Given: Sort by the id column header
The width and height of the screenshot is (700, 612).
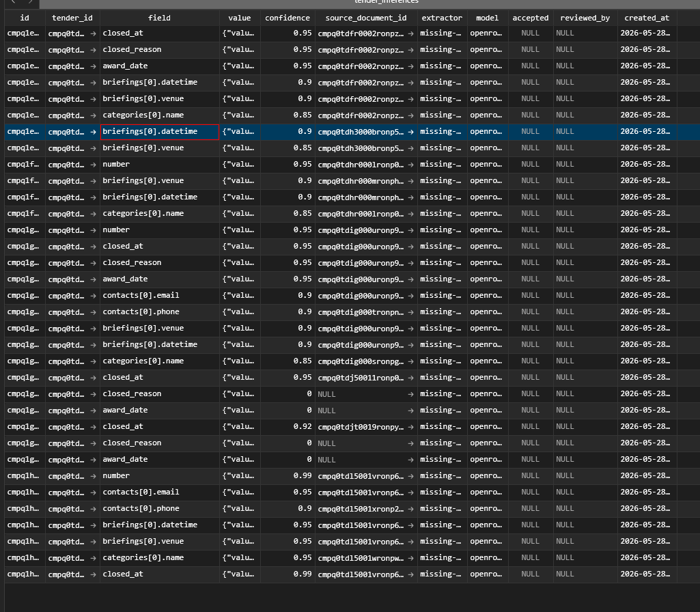Looking at the screenshot, I should (25, 18).
